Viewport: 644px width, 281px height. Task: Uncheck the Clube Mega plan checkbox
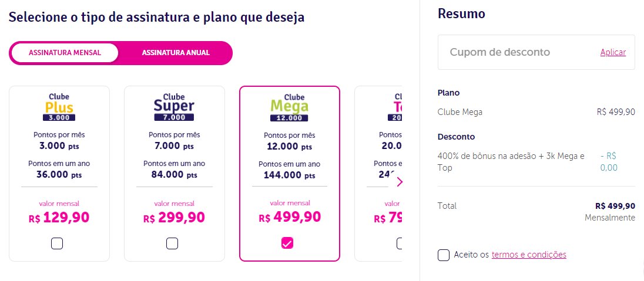287,243
